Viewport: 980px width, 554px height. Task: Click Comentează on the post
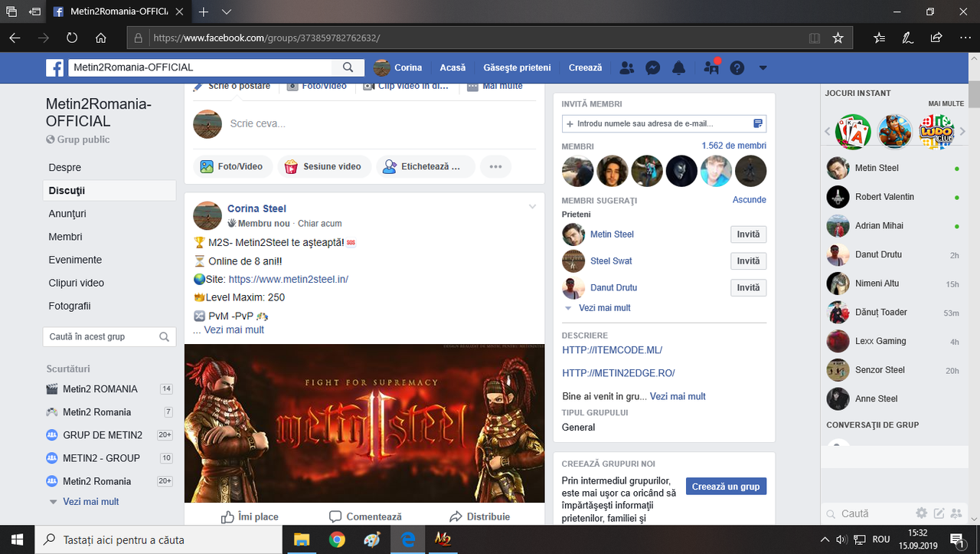point(365,516)
